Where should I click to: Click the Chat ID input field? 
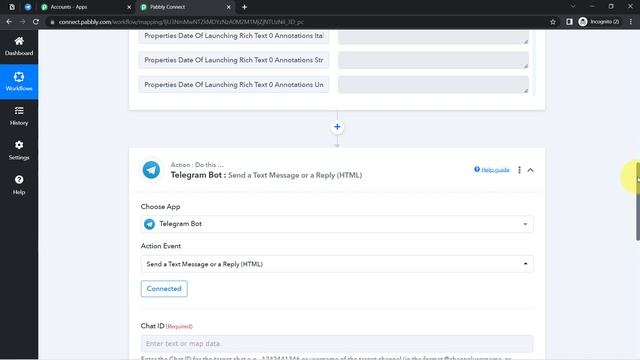coord(337,344)
